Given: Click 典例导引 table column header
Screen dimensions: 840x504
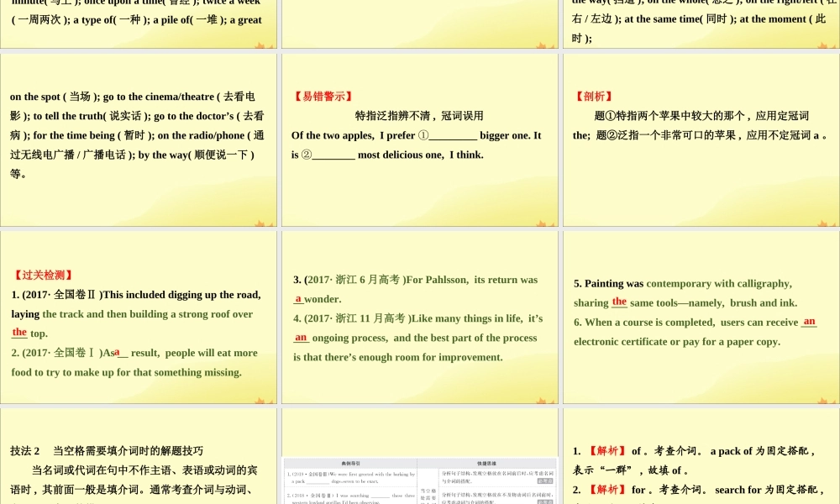Looking at the screenshot, I should click(350, 464).
